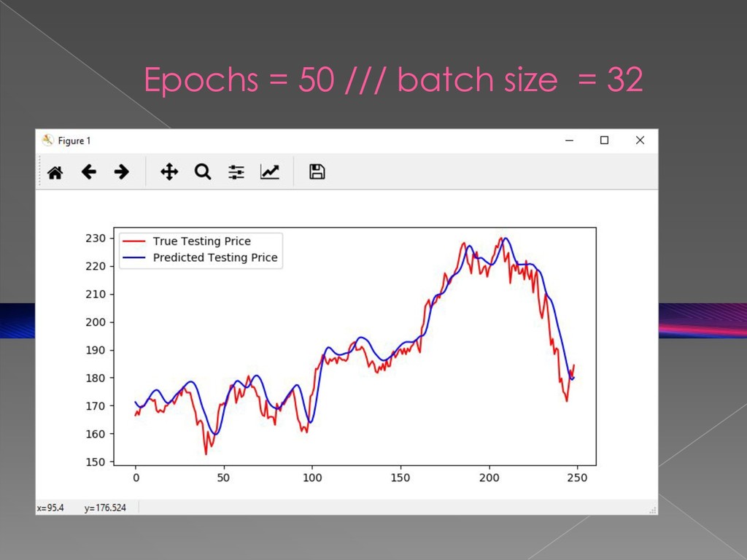This screenshot has width=747, height=560.
Task: Click the x=95.4 status readout
Action: [50, 507]
